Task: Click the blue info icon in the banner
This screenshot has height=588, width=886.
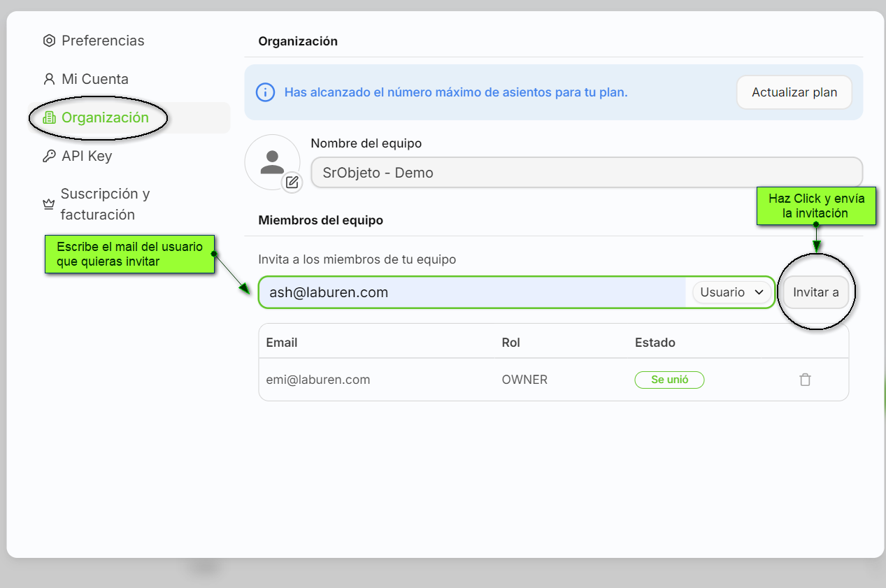Action: click(265, 92)
